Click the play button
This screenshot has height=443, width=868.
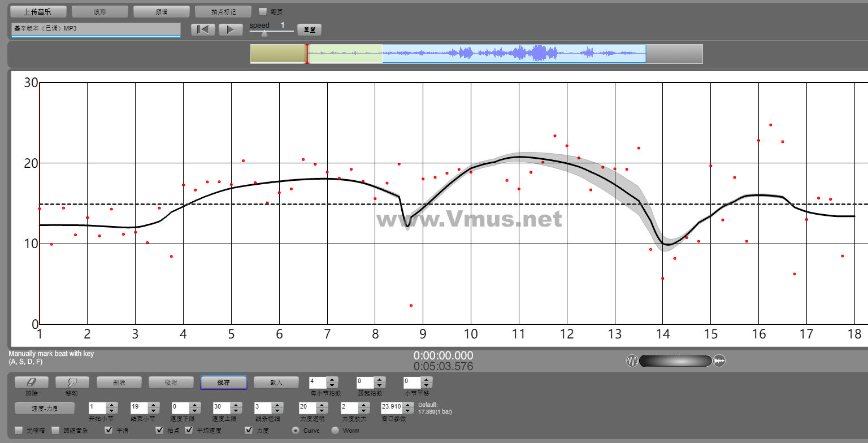click(231, 29)
